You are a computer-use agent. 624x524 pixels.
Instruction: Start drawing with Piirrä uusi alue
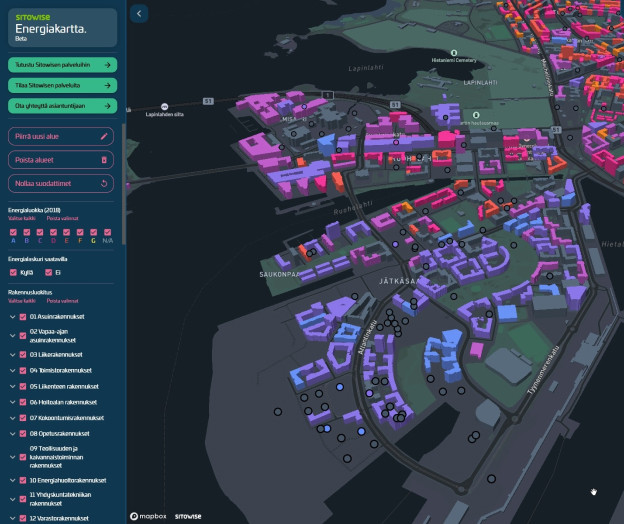pos(61,136)
